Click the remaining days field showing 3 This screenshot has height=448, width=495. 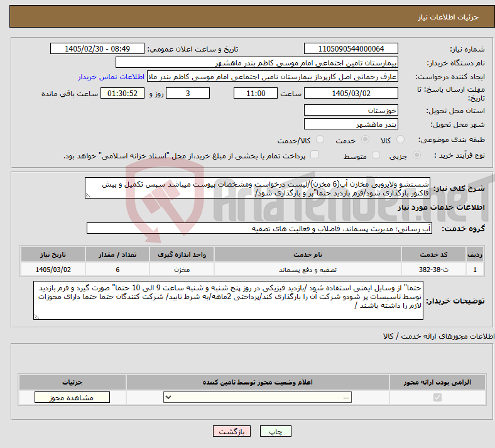188,93
